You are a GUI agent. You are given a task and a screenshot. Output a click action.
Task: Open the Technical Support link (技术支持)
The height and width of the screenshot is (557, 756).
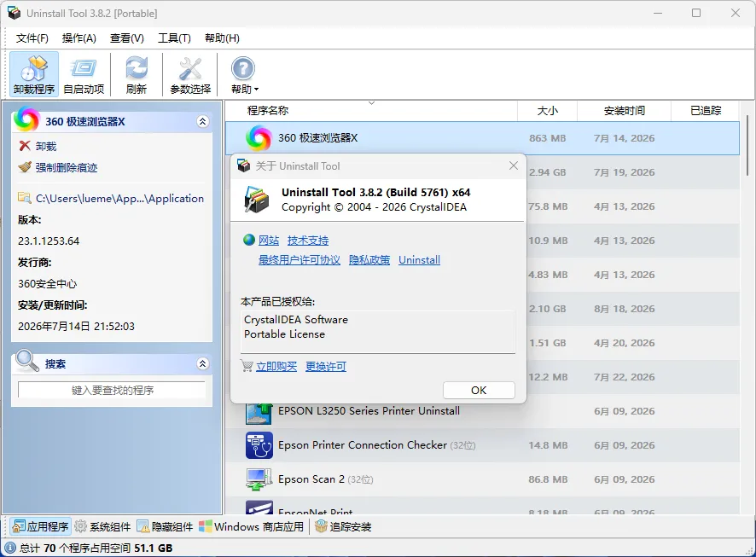pyautogui.click(x=308, y=241)
